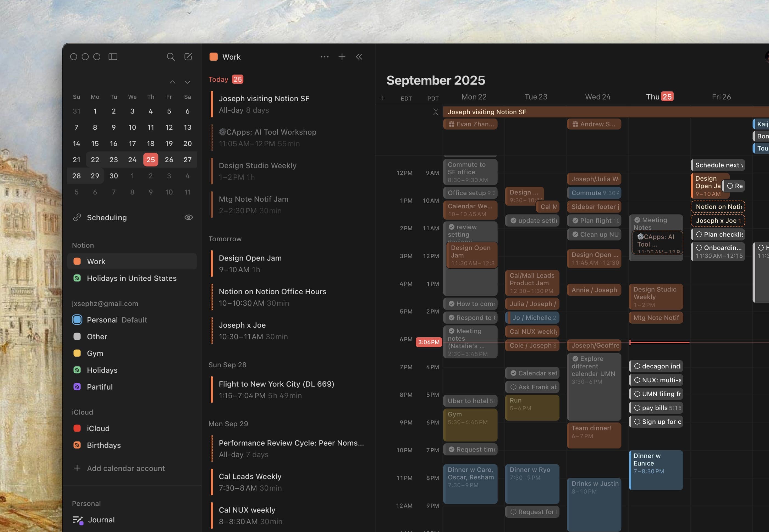Click plus icon beside EDT timezone
The height and width of the screenshot is (532, 769).
coord(382,98)
